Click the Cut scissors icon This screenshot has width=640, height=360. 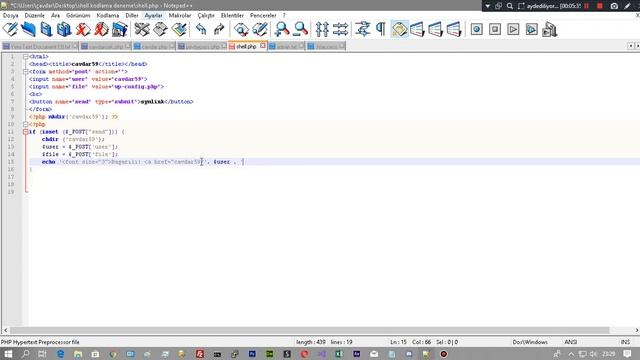pos(142,29)
